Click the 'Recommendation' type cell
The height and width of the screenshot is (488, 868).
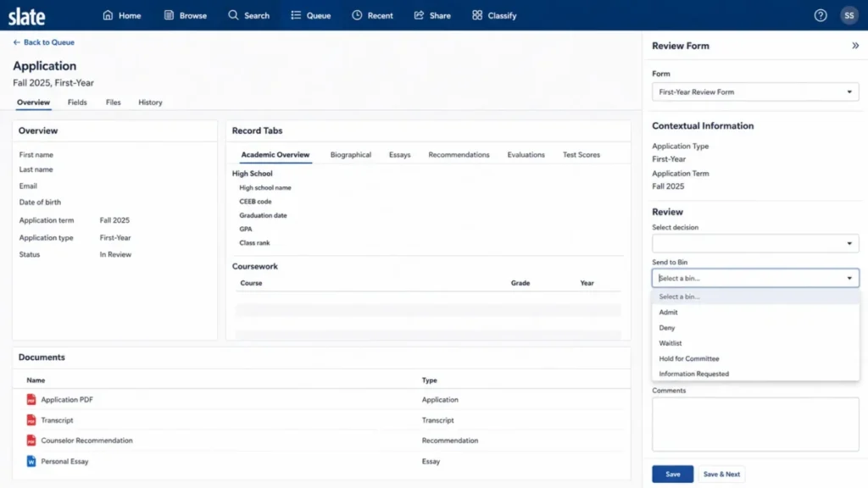coord(450,441)
